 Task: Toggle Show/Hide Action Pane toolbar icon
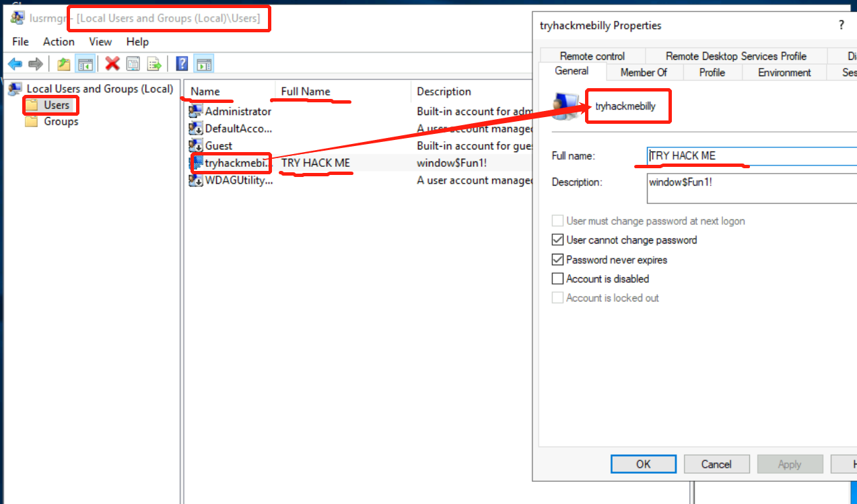click(x=204, y=64)
